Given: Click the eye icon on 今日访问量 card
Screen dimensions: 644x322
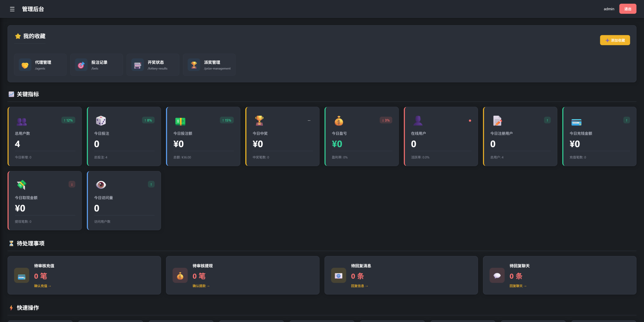Looking at the screenshot, I should pos(101,185).
